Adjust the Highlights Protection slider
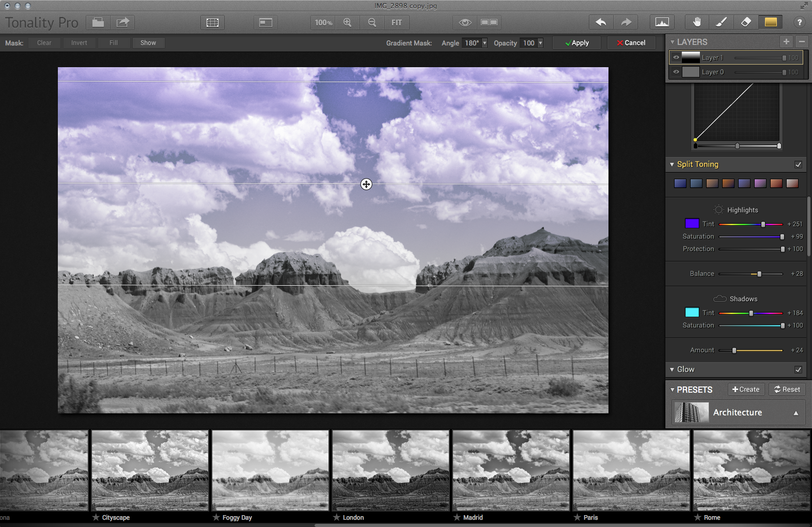Image resolution: width=812 pixels, height=527 pixels. click(x=783, y=249)
